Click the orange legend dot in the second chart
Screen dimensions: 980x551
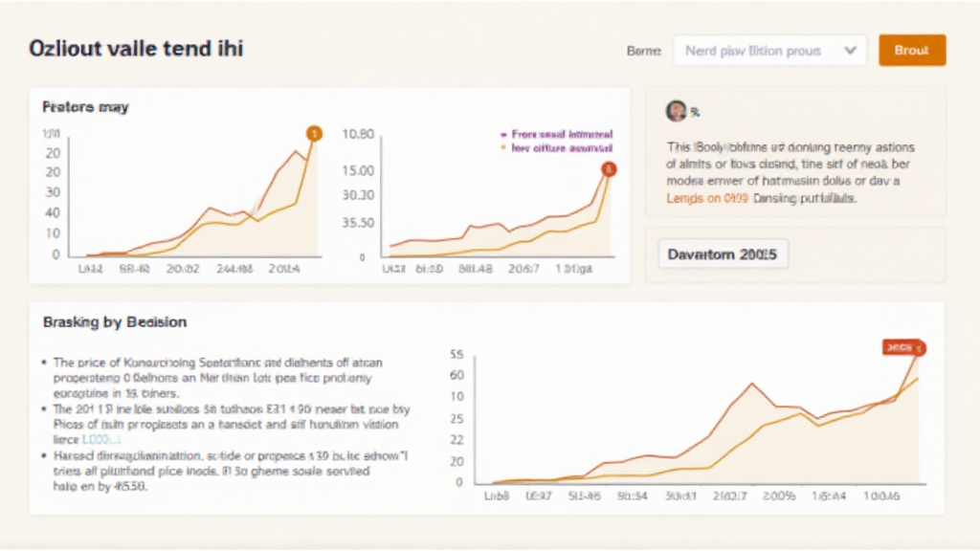[x=503, y=149]
